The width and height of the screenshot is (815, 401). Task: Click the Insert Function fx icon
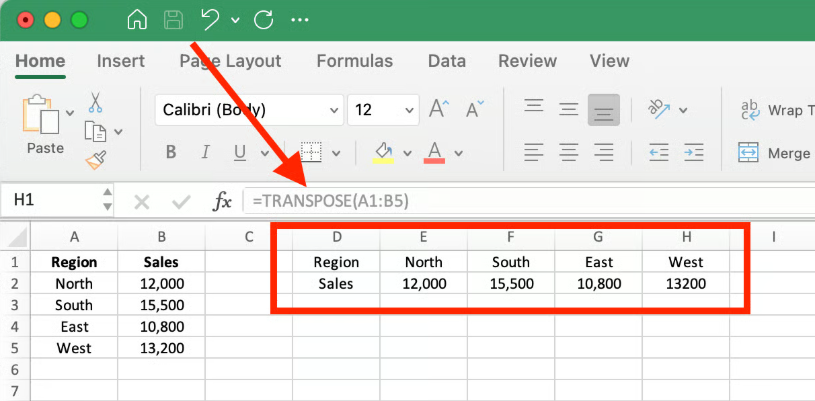point(222,201)
